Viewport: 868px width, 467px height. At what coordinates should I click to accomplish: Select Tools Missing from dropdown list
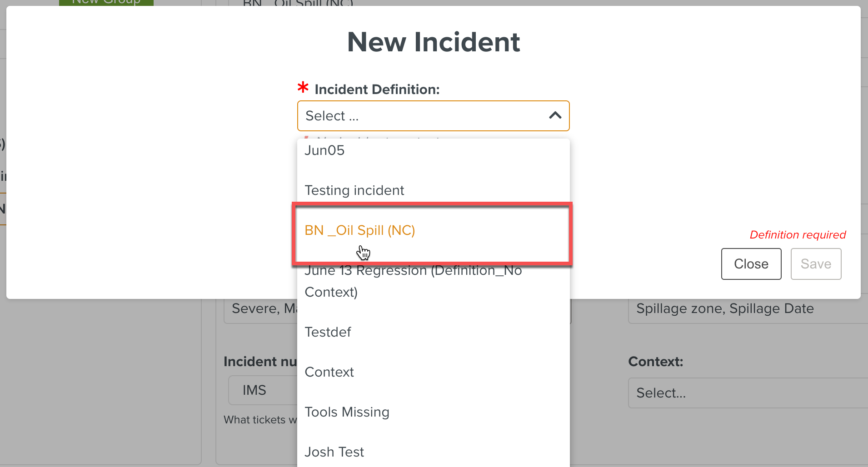433,412
